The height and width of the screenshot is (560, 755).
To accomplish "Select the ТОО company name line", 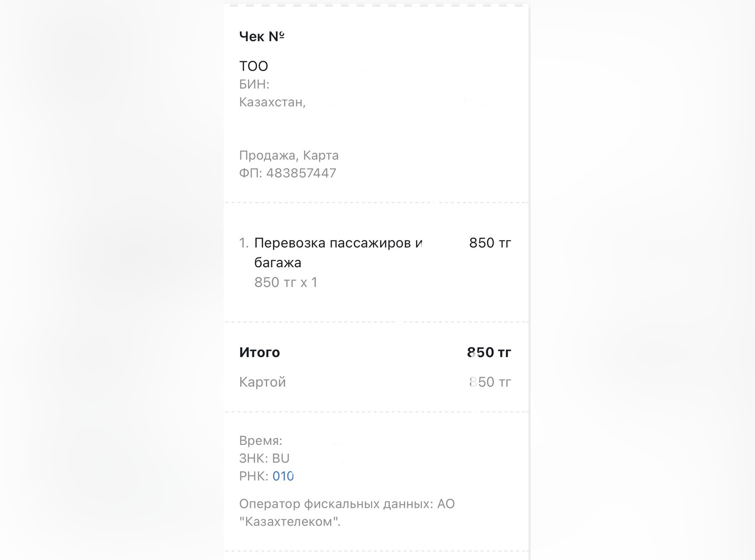I will point(254,66).
